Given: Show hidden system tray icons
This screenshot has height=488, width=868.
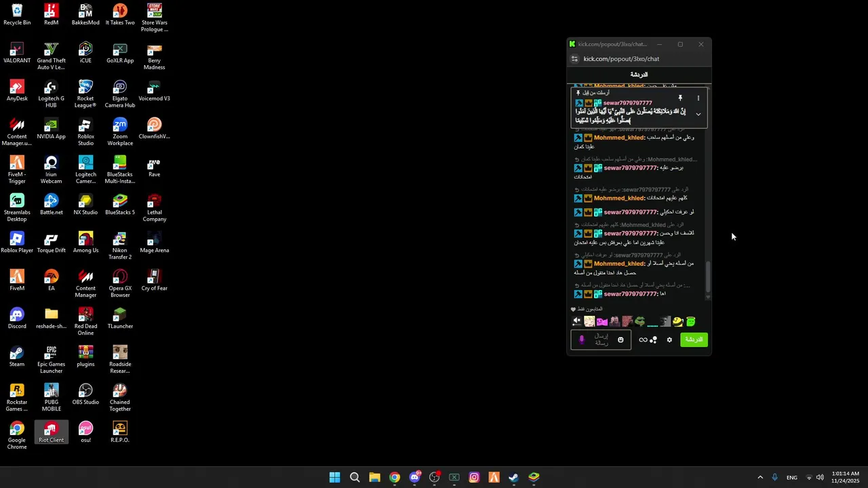Looking at the screenshot, I should (760, 477).
